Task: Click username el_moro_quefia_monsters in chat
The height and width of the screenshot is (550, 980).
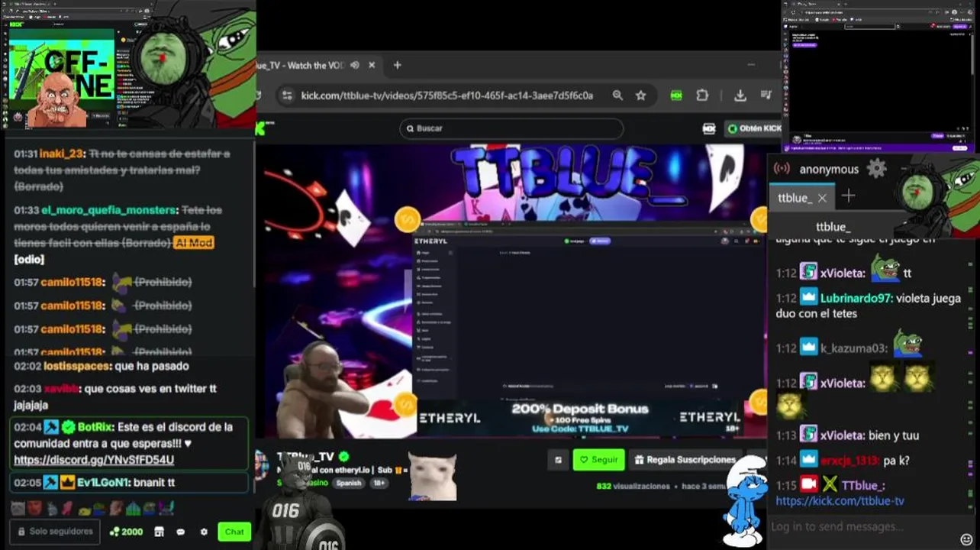Action: coord(109,210)
